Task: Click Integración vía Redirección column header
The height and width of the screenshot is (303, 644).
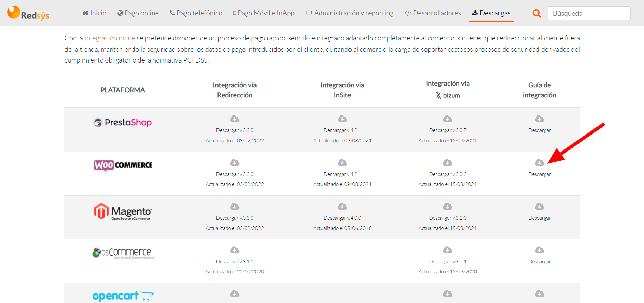Action: click(x=235, y=90)
